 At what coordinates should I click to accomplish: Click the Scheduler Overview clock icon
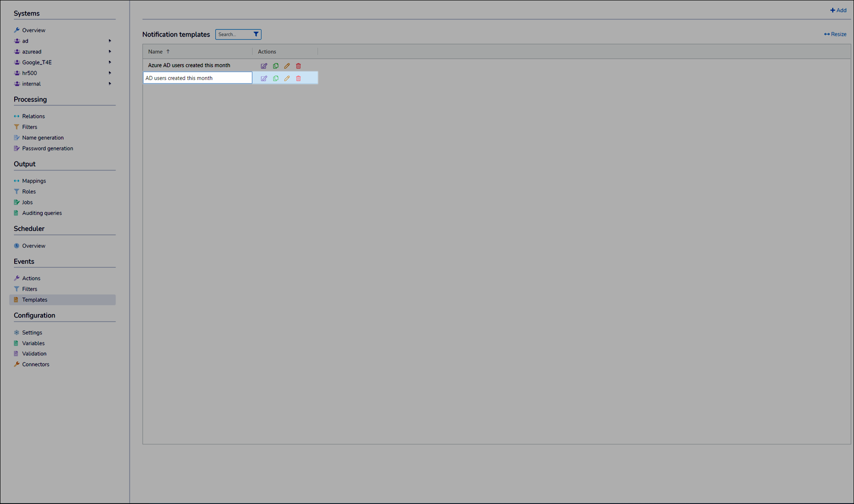coord(16,246)
